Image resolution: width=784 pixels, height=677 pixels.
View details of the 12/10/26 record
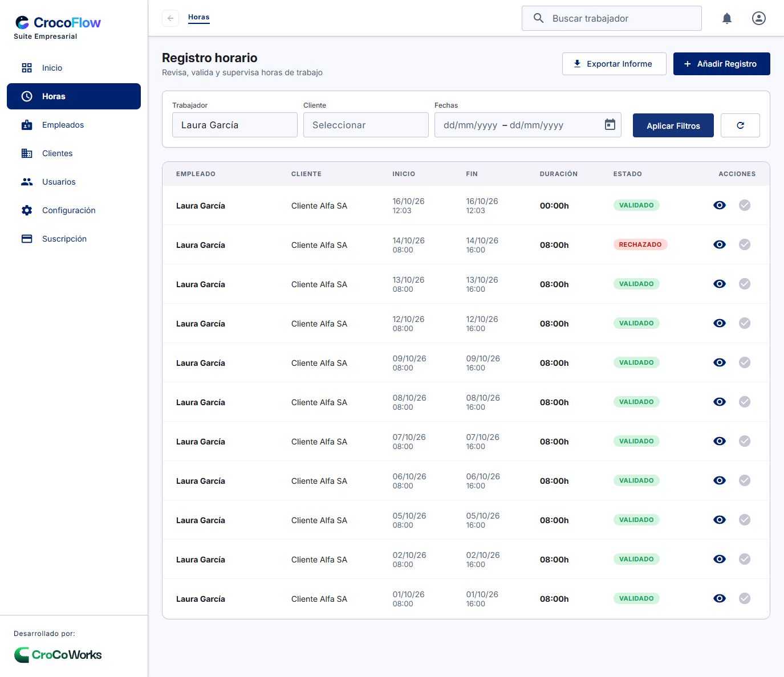(720, 323)
